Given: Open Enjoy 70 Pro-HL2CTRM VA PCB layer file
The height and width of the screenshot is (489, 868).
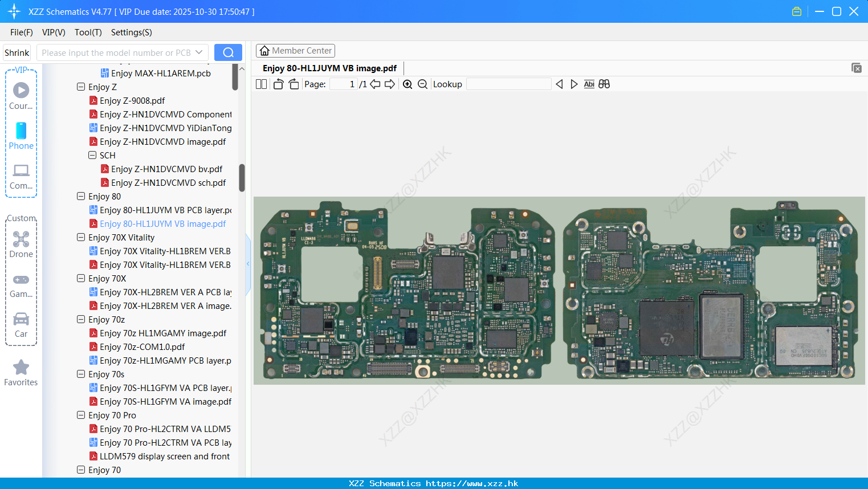Looking at the screenshot, I should pos(161,443).
